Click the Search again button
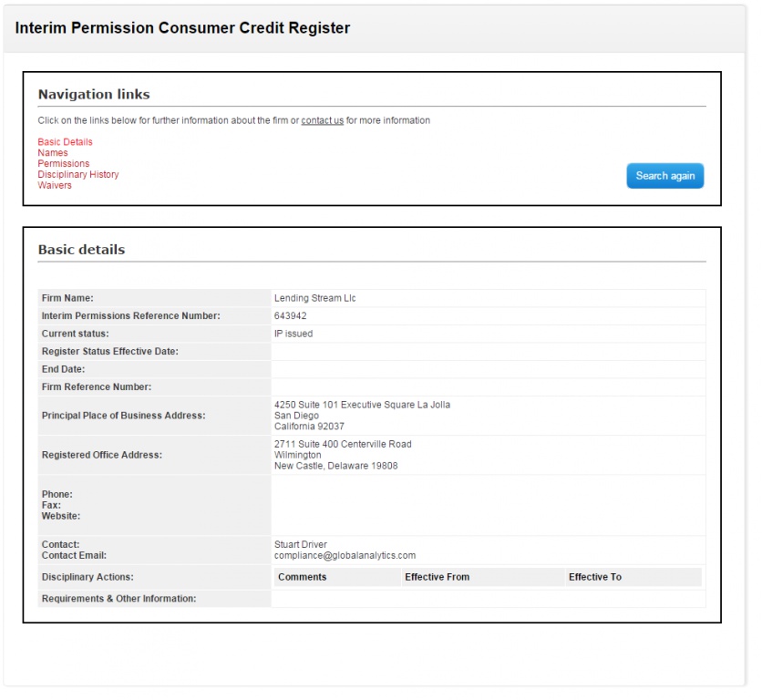The image size is (762, 700). click(x=664, y=176)
